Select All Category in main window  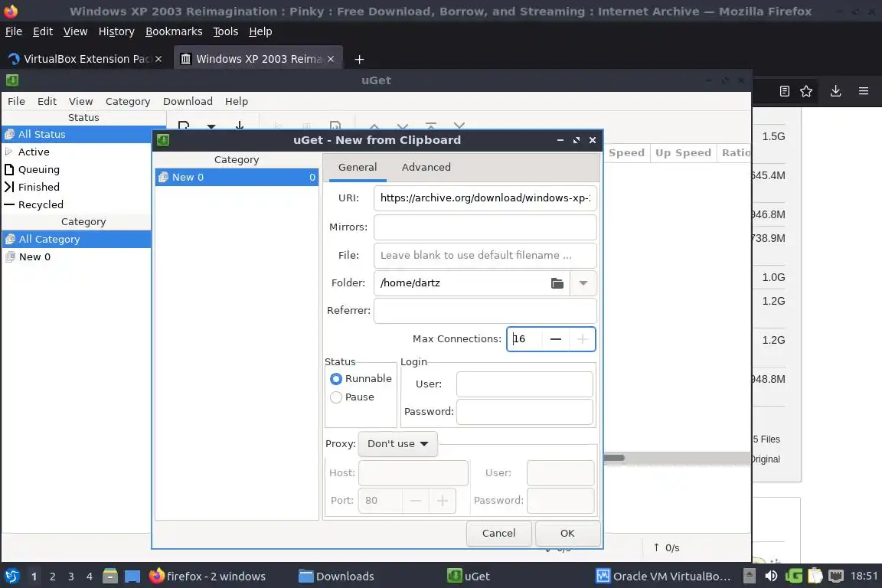[77, 239]
